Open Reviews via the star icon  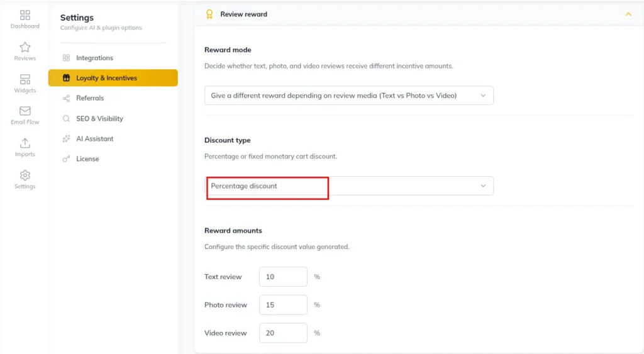[x=25, y=47]
